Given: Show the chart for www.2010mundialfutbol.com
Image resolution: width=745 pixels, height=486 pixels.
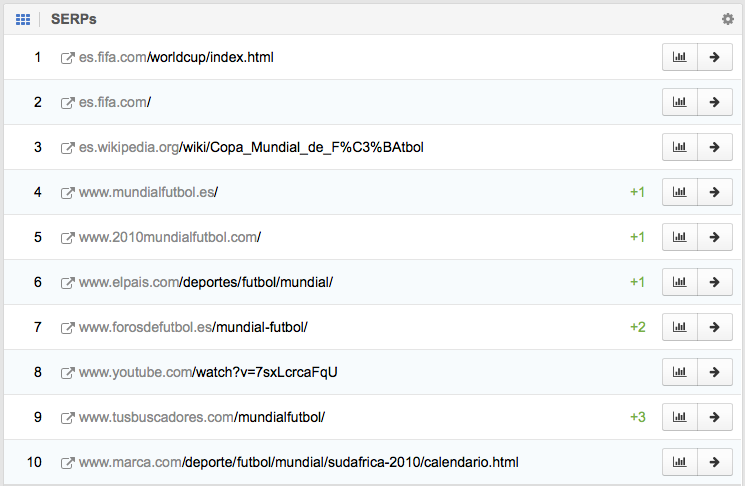Looking at the screenshot, I should 679,237.
